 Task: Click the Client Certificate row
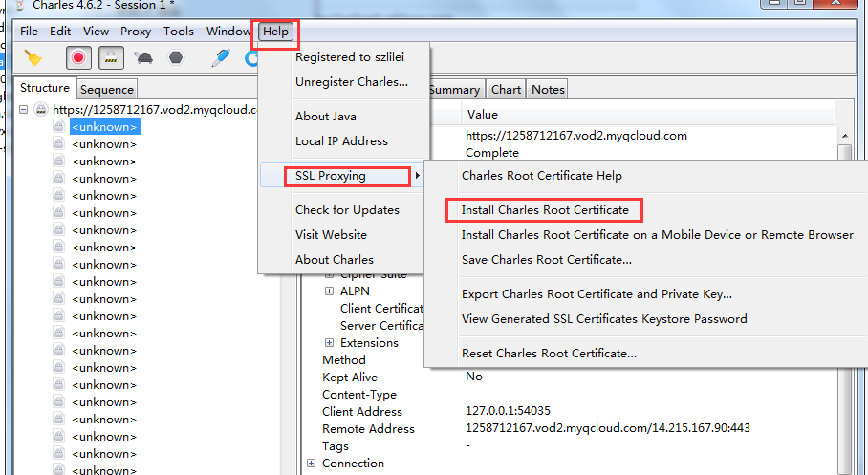(x=382, y=309)
